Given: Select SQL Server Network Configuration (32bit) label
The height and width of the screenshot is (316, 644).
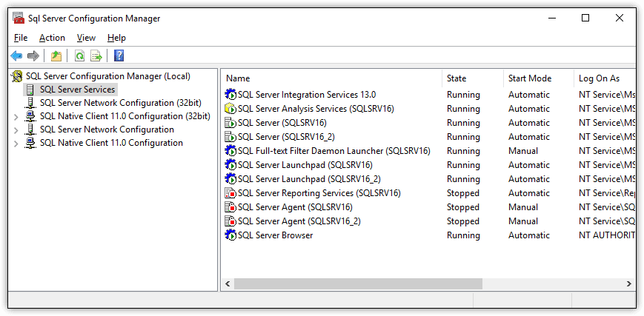Looking at the screenshot, I should 120,103.
